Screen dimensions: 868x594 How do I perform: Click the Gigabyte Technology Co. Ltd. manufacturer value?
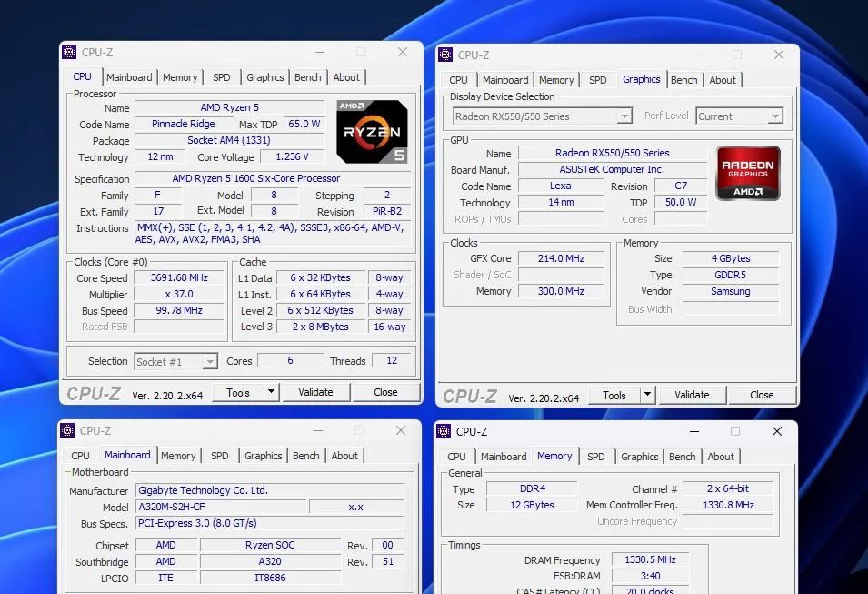(270, 490)
